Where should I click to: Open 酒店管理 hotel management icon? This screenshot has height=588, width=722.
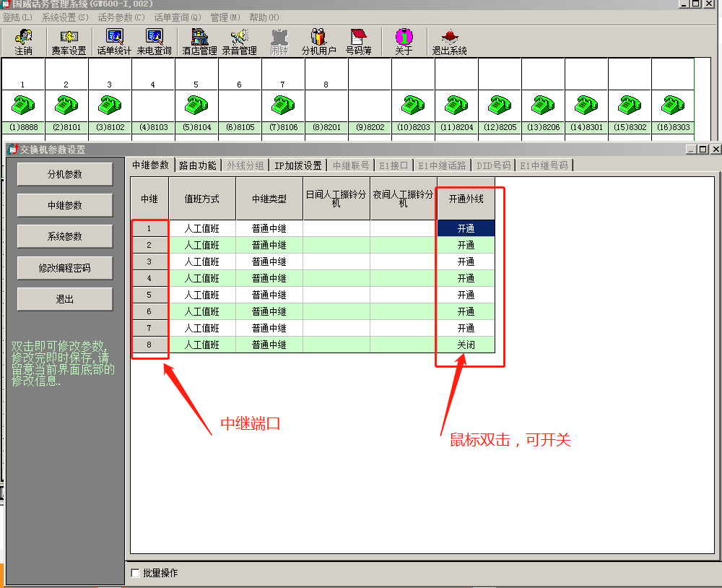[199, 42]
